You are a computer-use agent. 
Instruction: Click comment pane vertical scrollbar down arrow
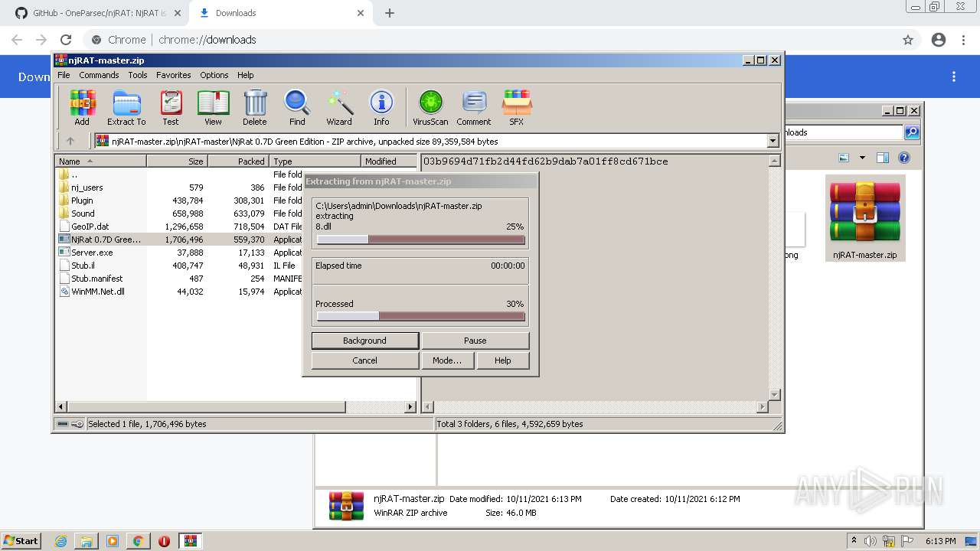tap(774, 394)
